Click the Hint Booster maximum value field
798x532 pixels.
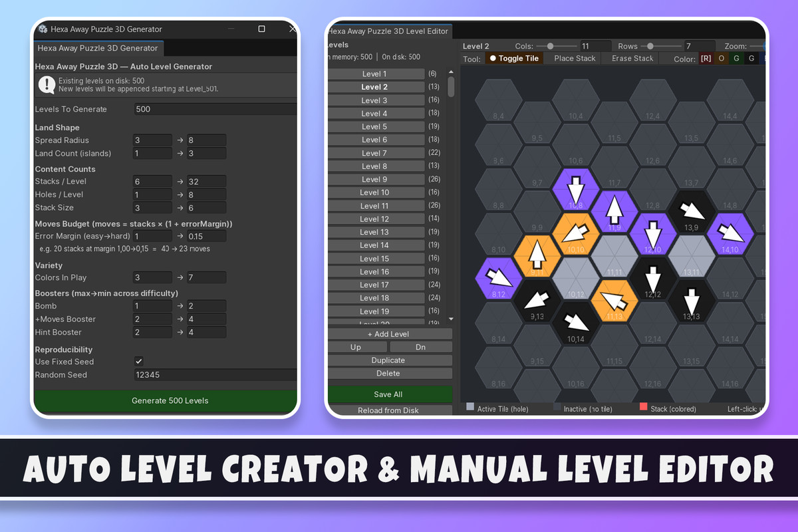(206, 332)
